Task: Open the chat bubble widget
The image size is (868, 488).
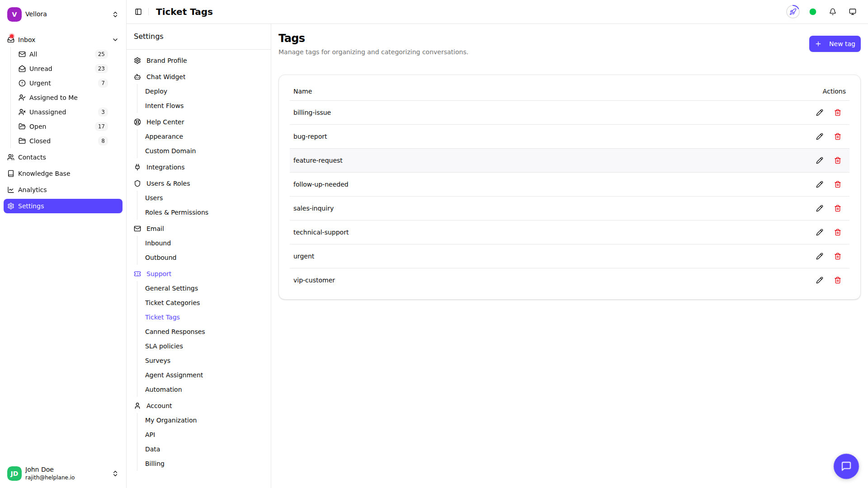Action: [x=846, y=466]
